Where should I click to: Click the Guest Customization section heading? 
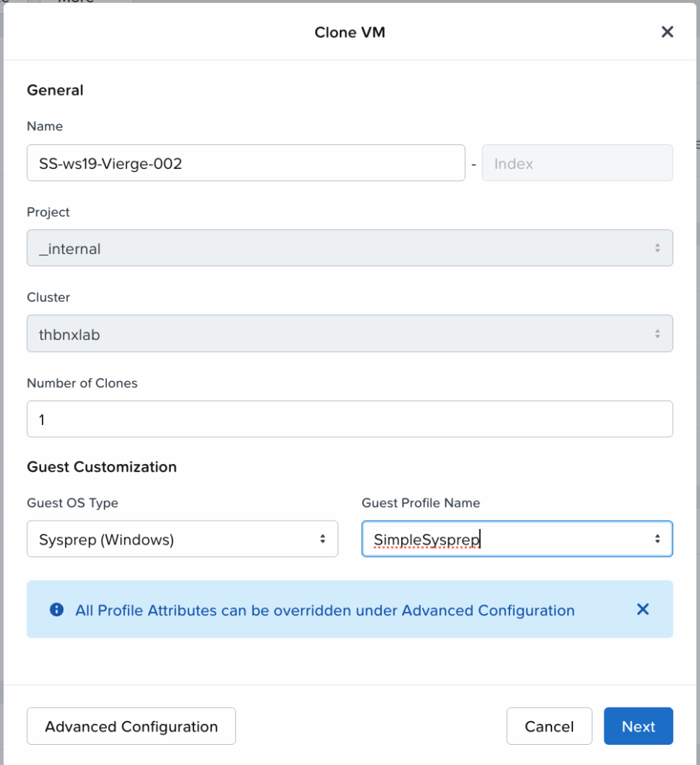102,467
